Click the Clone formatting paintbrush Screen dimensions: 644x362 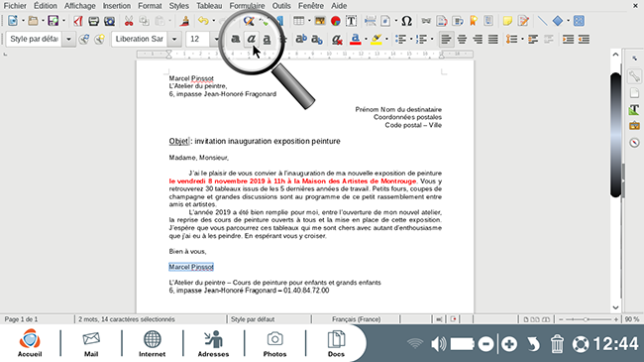tap(185, 21)
